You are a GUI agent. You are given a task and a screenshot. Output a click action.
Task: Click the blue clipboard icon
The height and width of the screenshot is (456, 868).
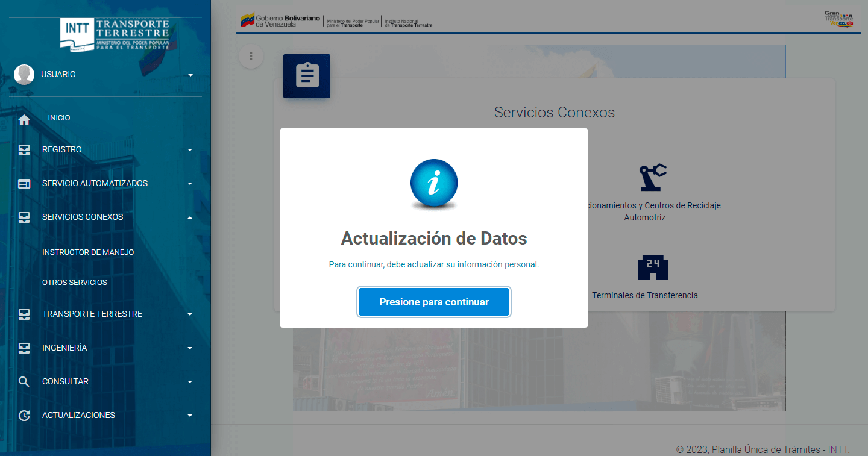point(307,76)
